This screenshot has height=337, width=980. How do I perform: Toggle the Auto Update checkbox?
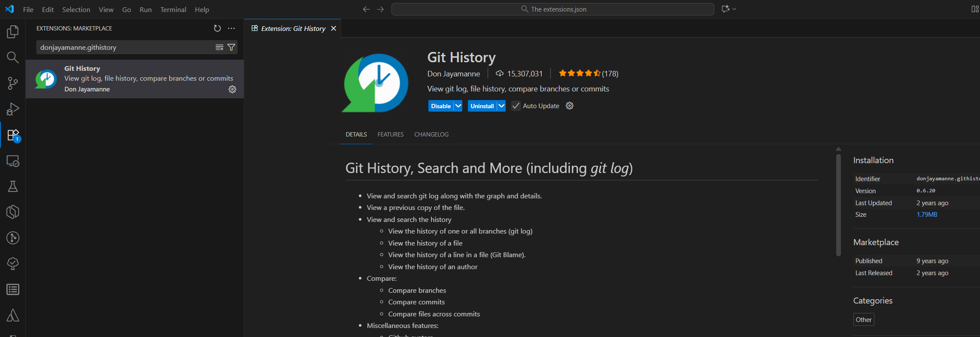(516, 106)
